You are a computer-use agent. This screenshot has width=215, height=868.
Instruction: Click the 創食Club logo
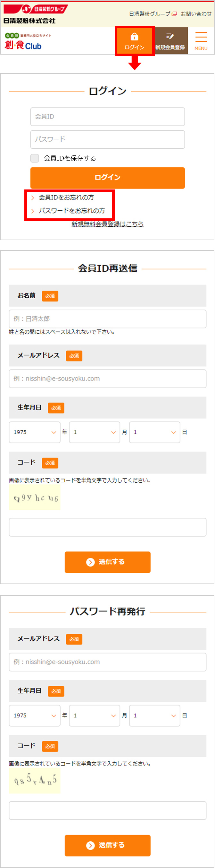[x=24, y=42]
